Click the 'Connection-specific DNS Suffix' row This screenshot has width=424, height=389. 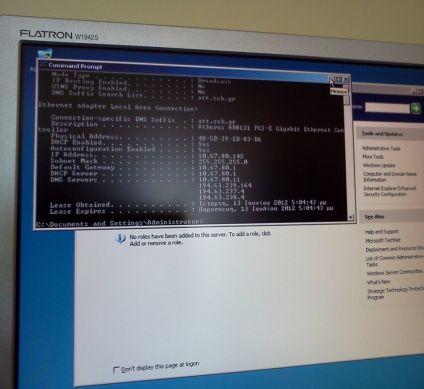pos(144,119)
